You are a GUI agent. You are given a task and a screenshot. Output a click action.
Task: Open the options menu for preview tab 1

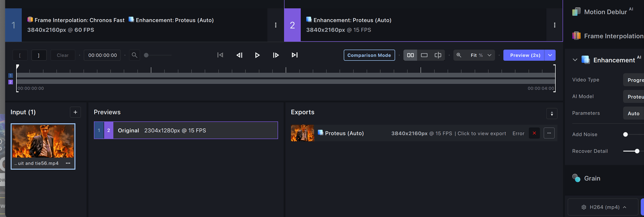point(275,25)
